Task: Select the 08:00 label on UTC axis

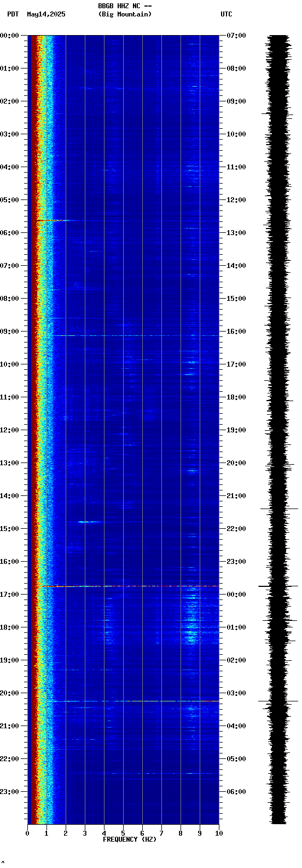Action: click(236, 68)
